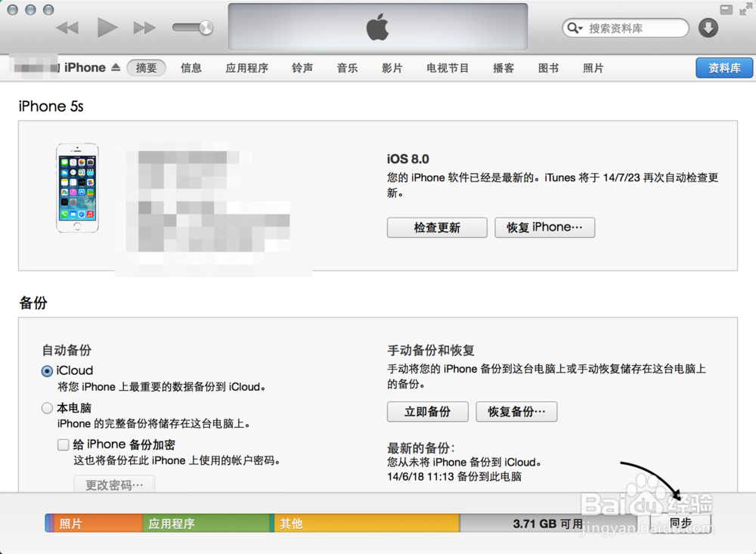Viewport: 756px width, 554px height.
Task: Click the rewind previous track button
Action: tap(67, 27)
